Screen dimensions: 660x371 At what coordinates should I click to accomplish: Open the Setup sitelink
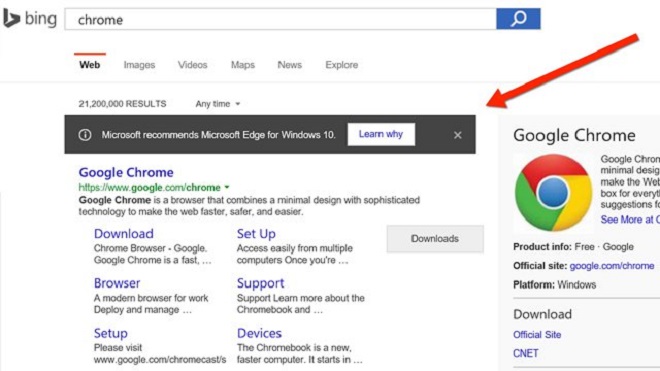111,333
